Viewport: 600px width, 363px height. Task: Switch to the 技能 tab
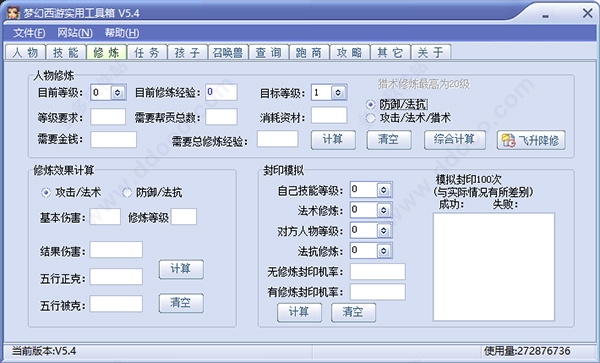pyautogui.click(x=66, y=52)
